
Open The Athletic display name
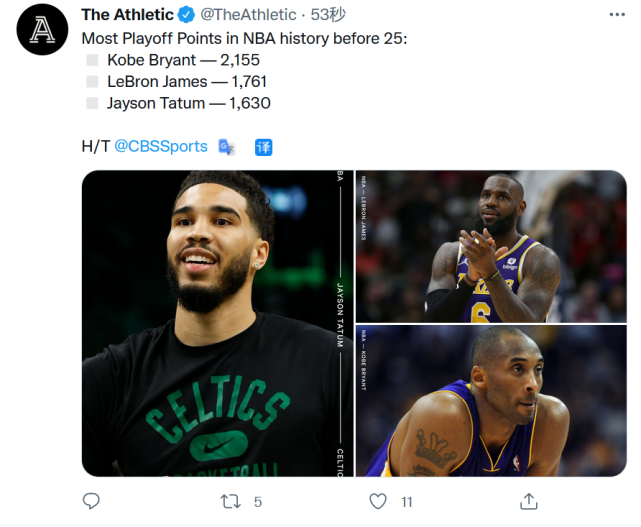(x=126, y=15)
